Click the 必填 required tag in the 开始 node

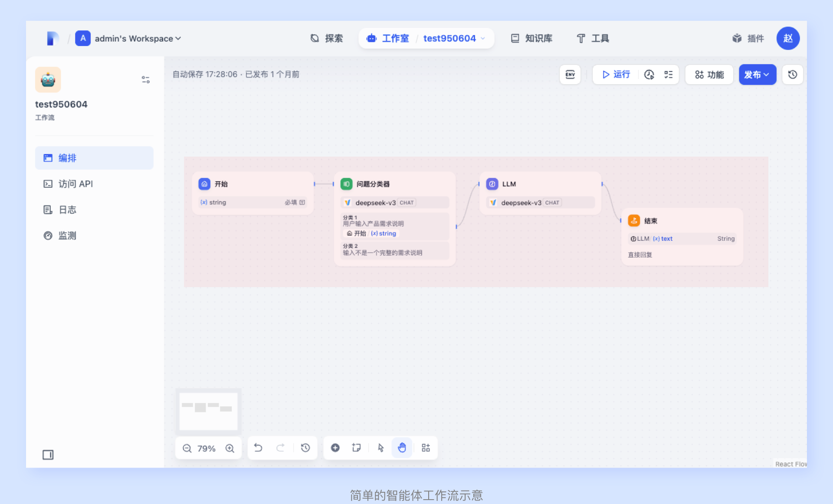click(291, 203)
